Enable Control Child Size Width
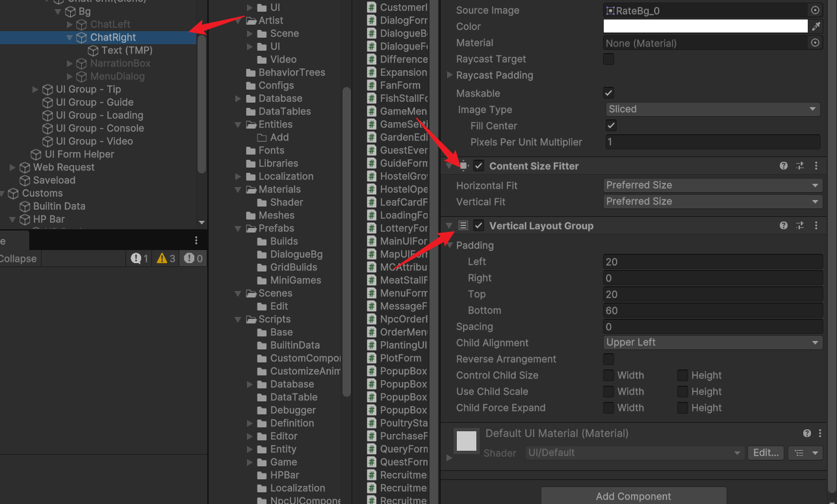Viewport: 837px width, 504px height. [x=609, y=375]
